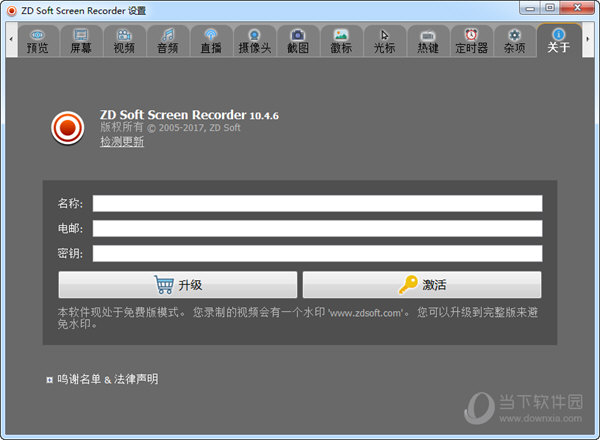This screenshot has width=600, height=440.
Task: Switch to the 定时器 (Timer) tab
Action: point(471,41)
